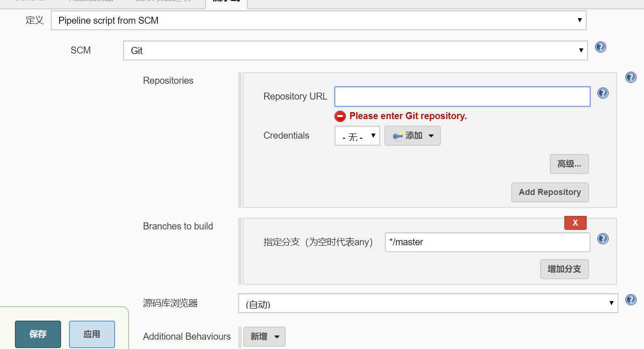The height and width of the screenshot is (349, 644).
Task: Click the 指定分支 label text
Action: [318, 242]
